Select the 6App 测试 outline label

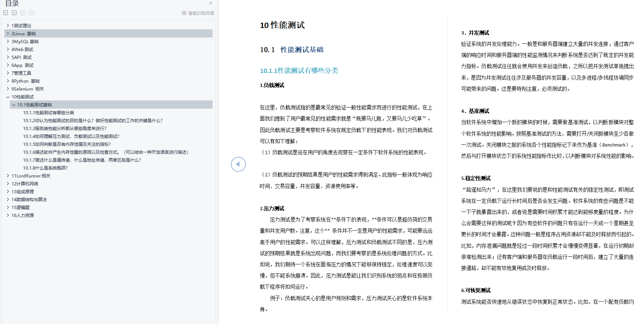click(22, 65)
